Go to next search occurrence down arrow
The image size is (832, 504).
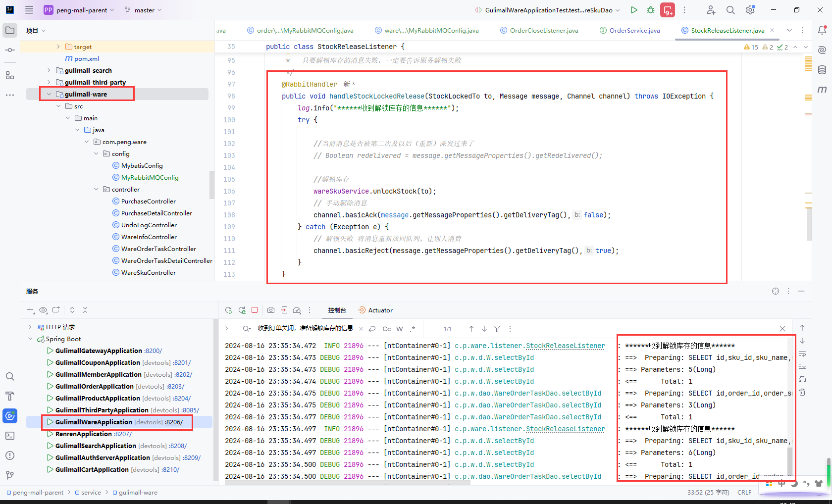coord(484,329)
